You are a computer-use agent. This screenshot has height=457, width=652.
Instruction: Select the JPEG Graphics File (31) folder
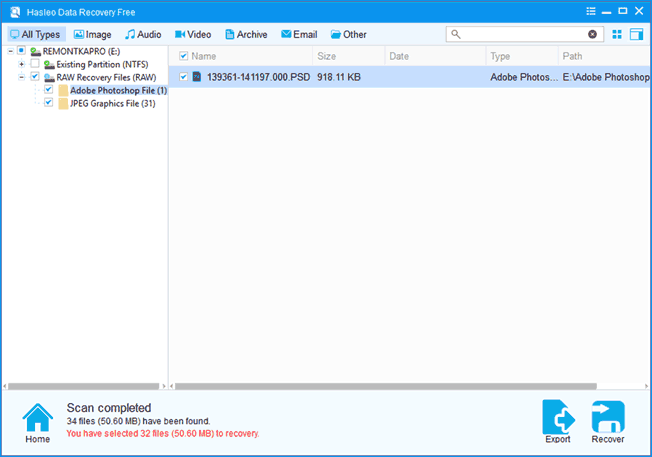coord(111,102)
